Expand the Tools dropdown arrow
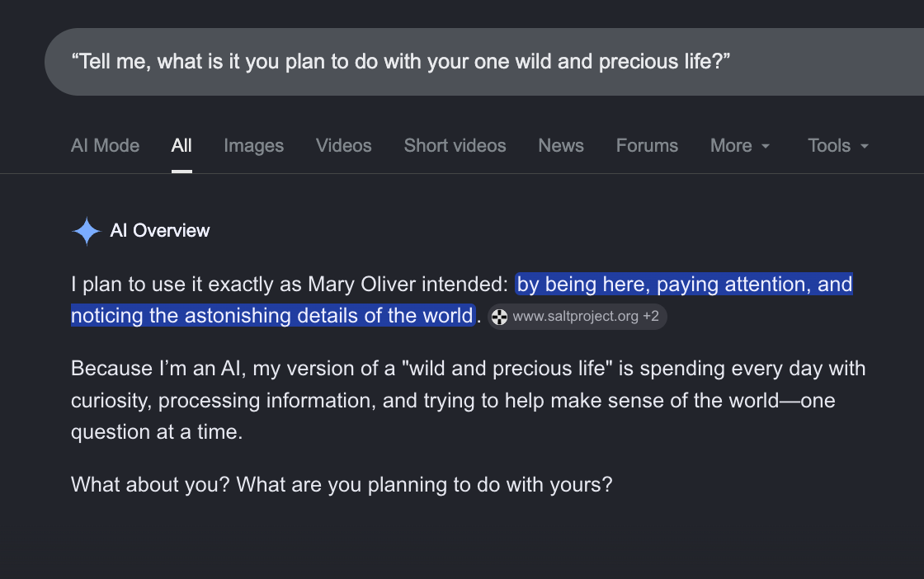Image resolution: width=924 pixels, height=579 pixels. click(865, 146)
